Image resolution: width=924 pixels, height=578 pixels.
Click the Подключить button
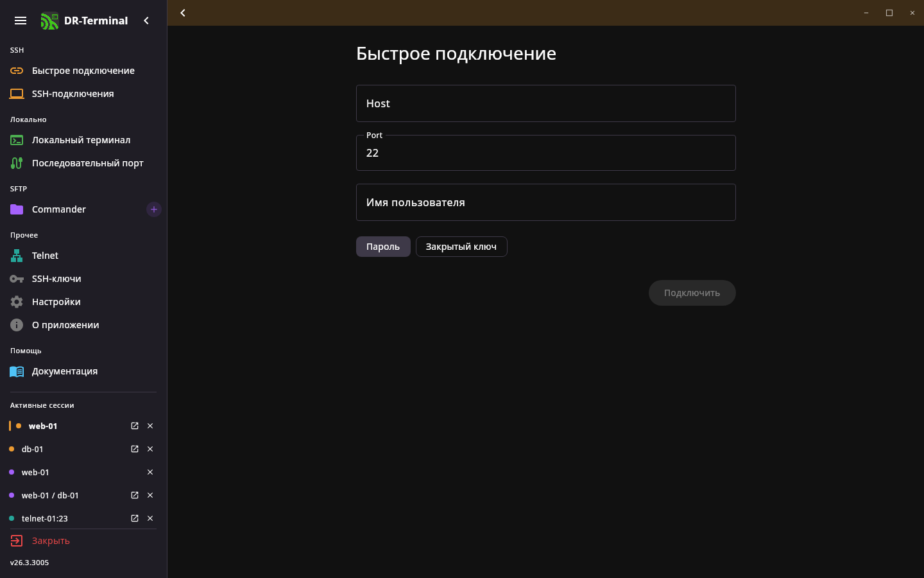click(692, 293)
